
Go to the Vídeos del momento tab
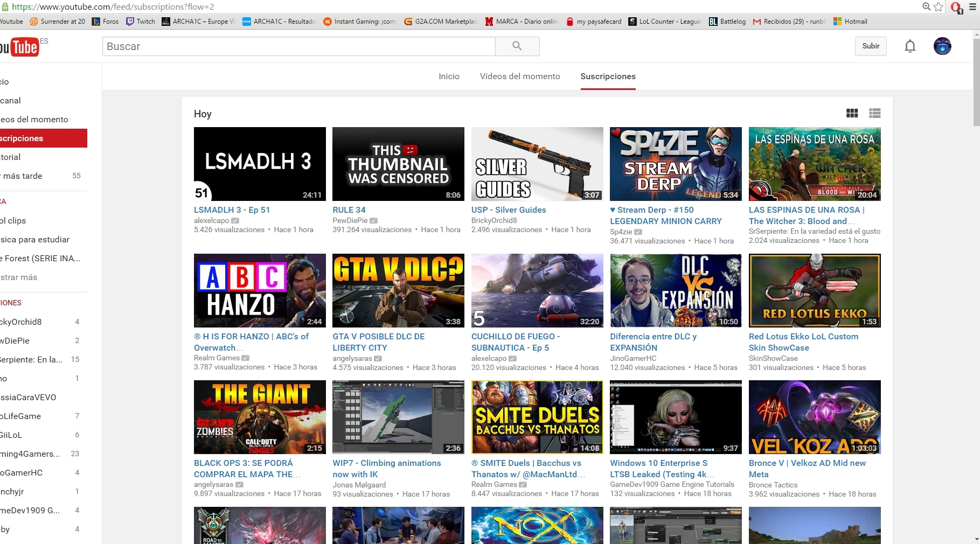520,76
